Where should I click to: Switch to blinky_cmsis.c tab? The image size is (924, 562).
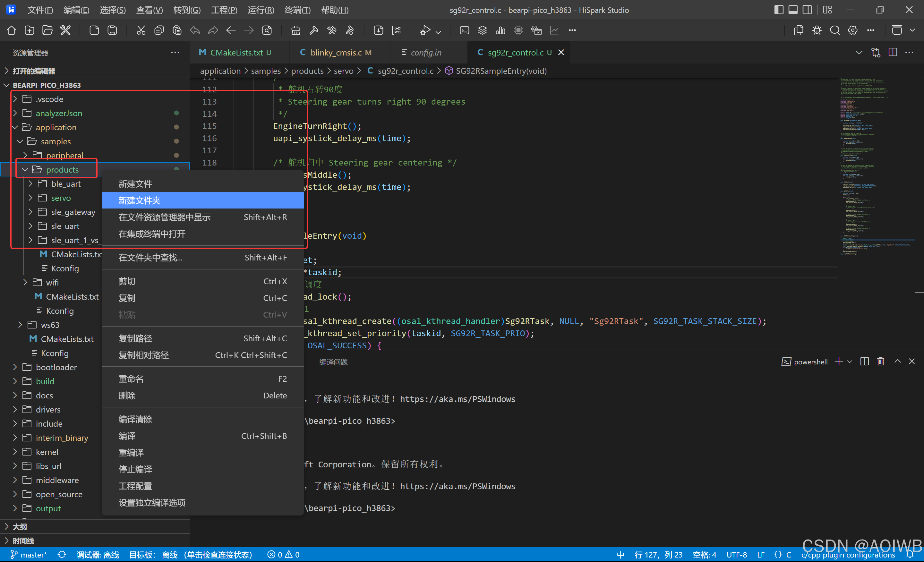[336, 53]
